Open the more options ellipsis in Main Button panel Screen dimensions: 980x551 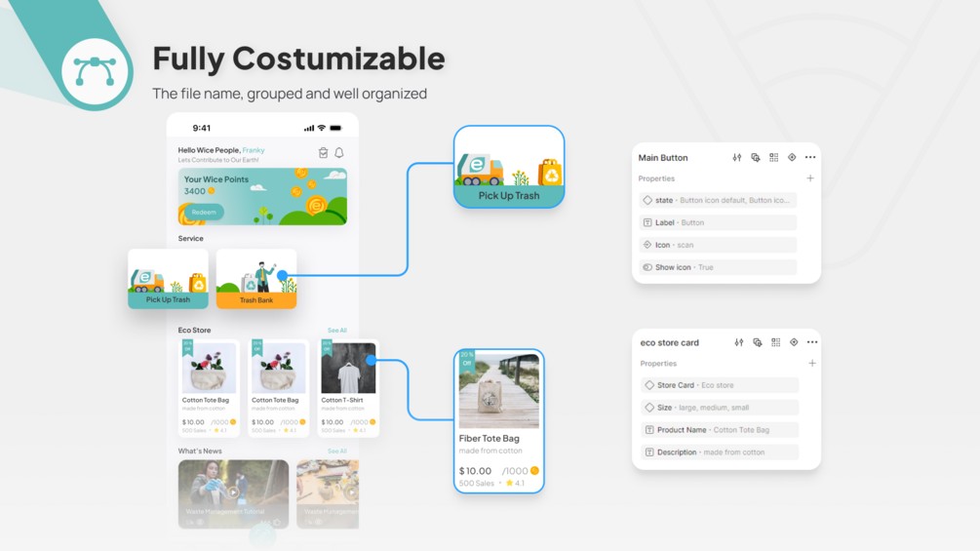(810, 157)
